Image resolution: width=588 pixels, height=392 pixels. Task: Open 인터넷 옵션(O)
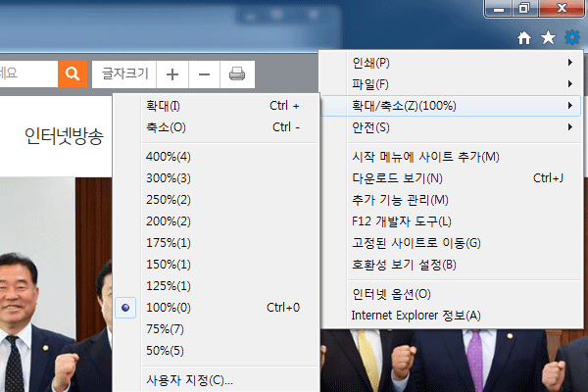[451, 294]
